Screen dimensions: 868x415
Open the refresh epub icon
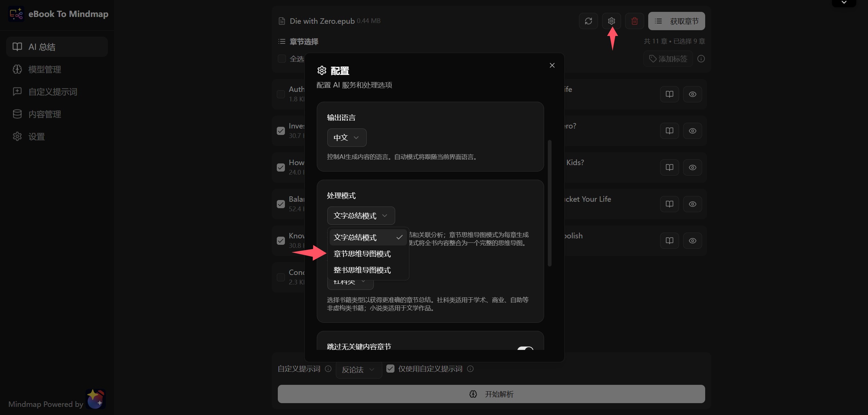[x=588, y=21]
